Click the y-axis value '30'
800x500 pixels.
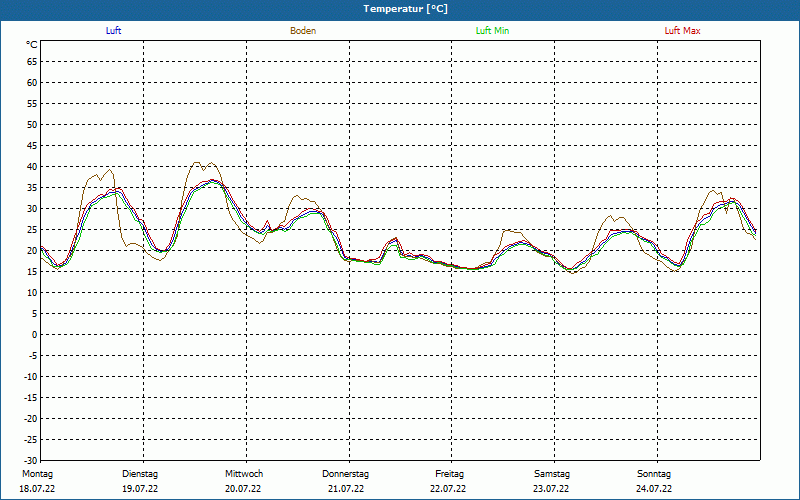tap(32, 209)
